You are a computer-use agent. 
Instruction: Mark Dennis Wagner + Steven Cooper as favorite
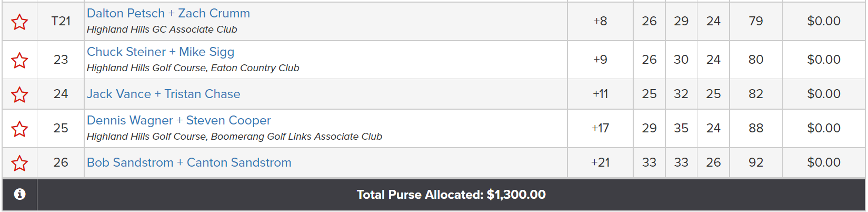click(x=19, y=129)
